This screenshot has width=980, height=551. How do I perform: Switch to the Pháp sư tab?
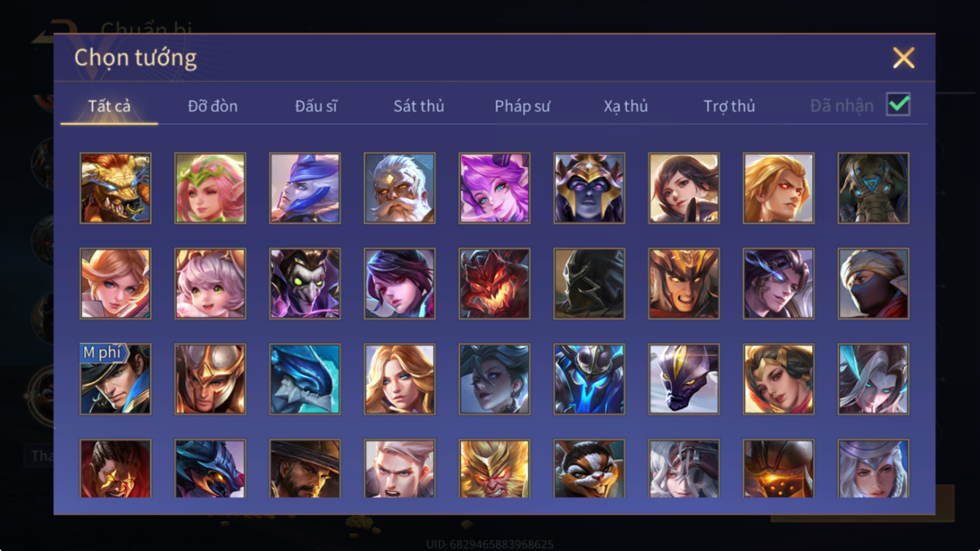tap(522, 106)
